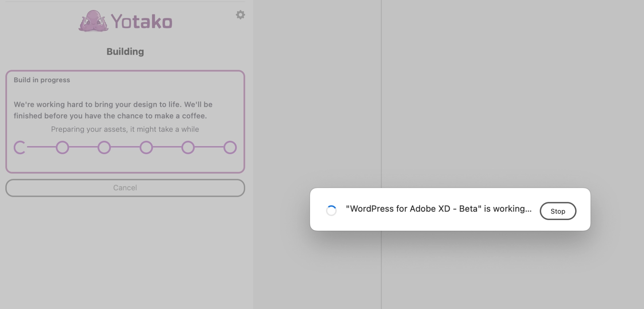Click the first spinning build progress step
The width and height of the screenshot is (644, 309).
click(x=20, y=147)
